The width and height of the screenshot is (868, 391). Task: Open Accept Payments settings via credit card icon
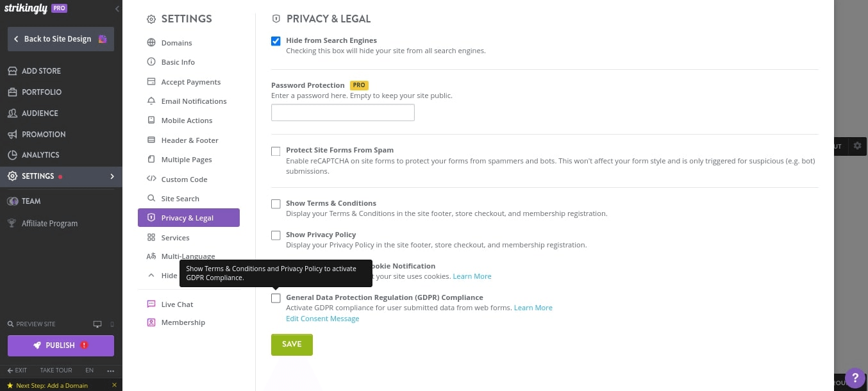pos(151,81)
